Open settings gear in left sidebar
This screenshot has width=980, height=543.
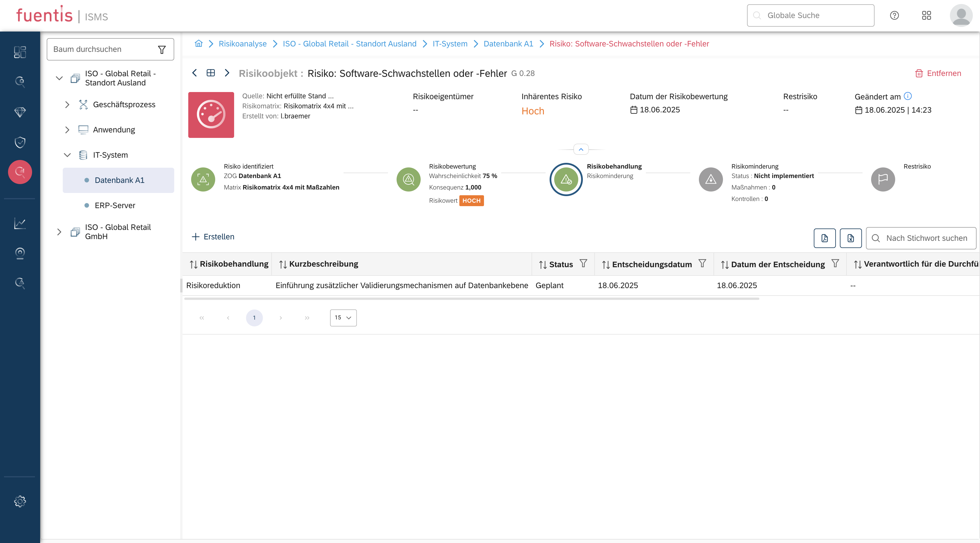(20, 501)
